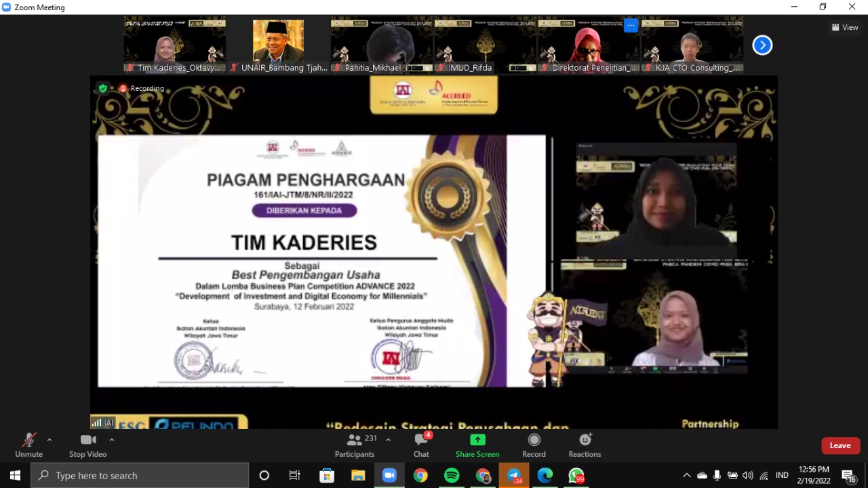
Task: Open the Participants panel icon
Action: pyautogui.click(x=354, y=440)
